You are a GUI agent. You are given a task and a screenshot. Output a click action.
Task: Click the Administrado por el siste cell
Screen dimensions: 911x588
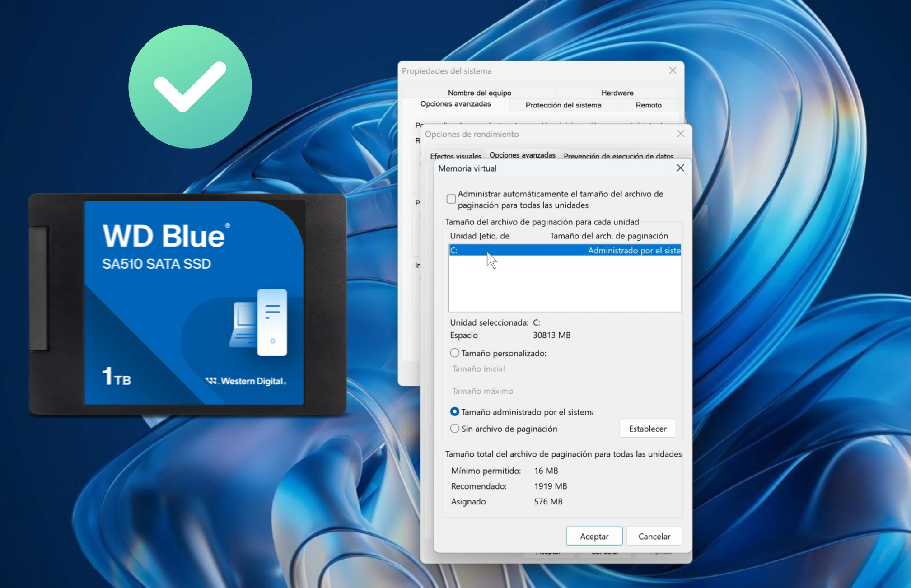(x=634, y=250)
